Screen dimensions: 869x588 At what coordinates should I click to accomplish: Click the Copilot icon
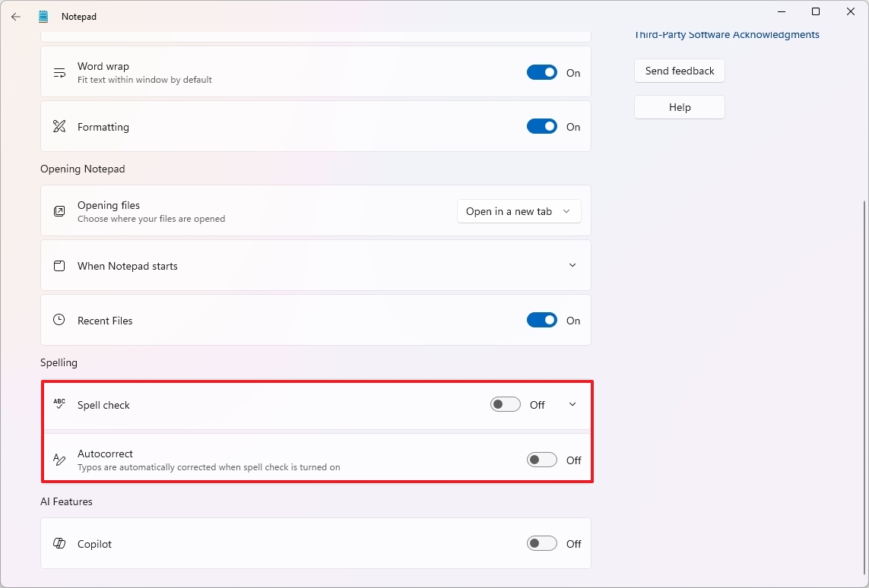59,543
